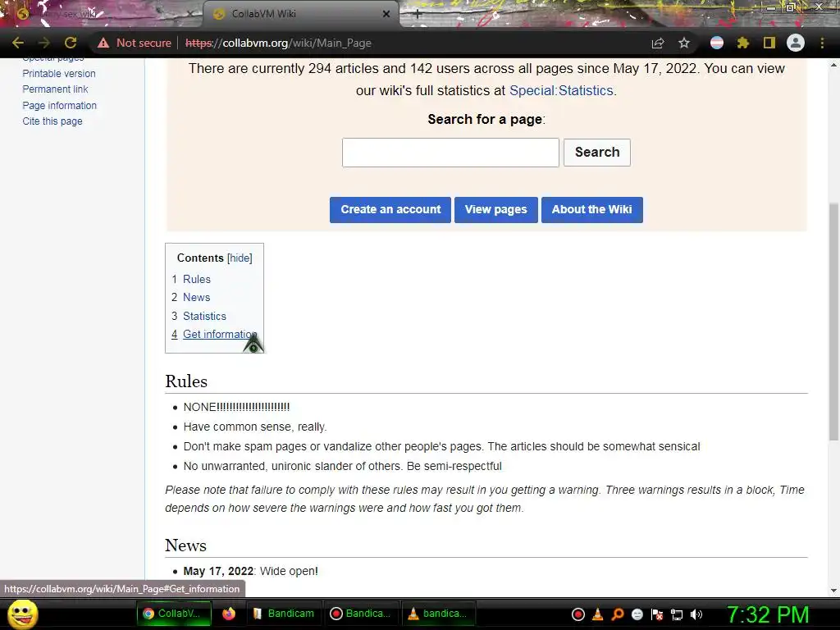Switch to the first background tab
This screenshot has width=840, height=630.
point(102,14)
